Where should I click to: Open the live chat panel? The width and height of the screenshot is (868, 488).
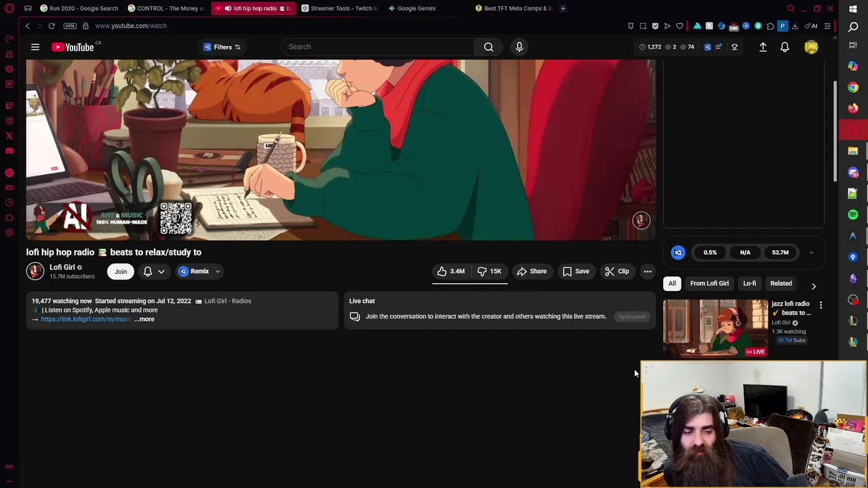(x=632, y=317)
